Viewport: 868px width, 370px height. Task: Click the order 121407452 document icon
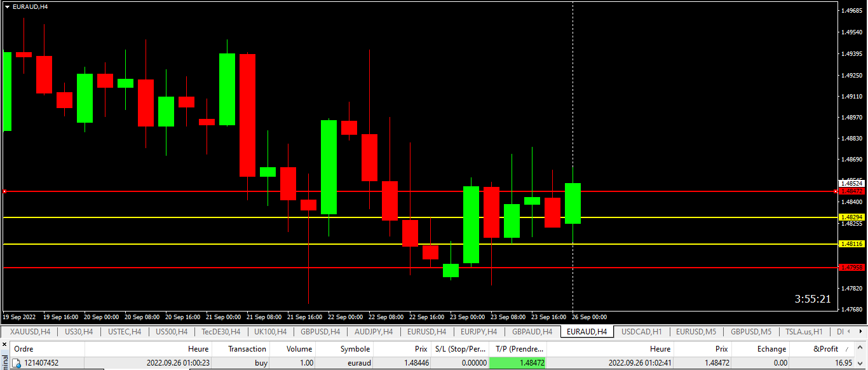click(x=17, y=363)
